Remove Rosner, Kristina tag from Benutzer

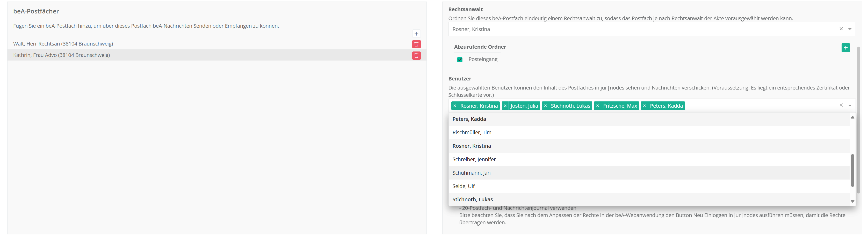pyautogui.click(x=454, y=106)
